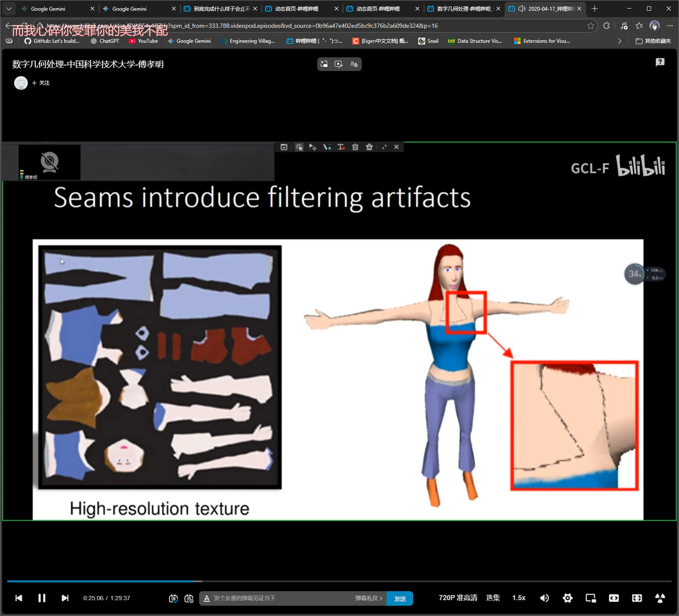Click the muted-speaker icon on active tab
The image size is (679, 616).
[x=522, y=9]
